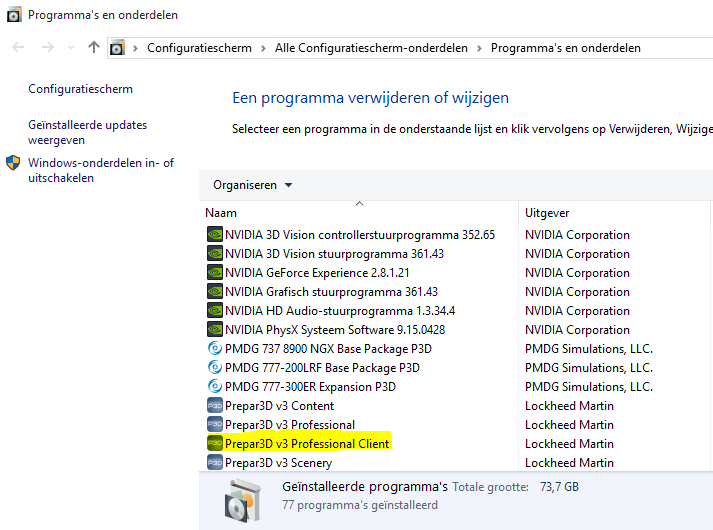Click the shield icon beside Windows-onderdelen

(x=13, y=163)
